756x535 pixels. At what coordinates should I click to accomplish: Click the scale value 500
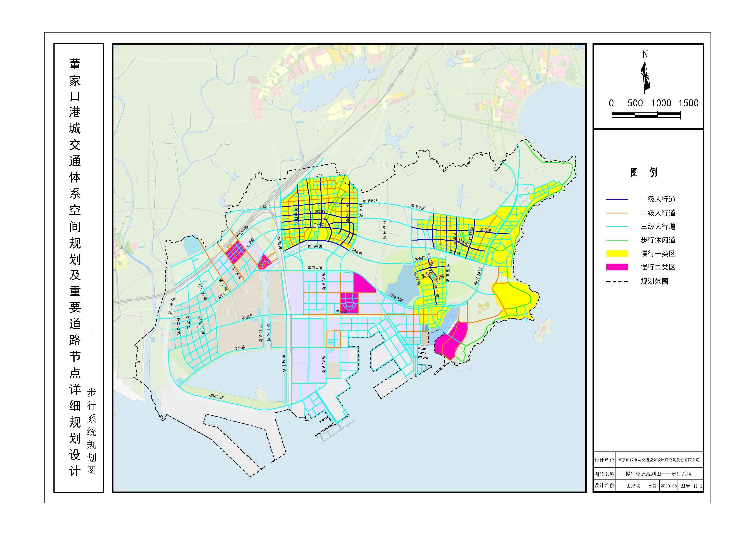pyautogui.click(x=635, y=103)
